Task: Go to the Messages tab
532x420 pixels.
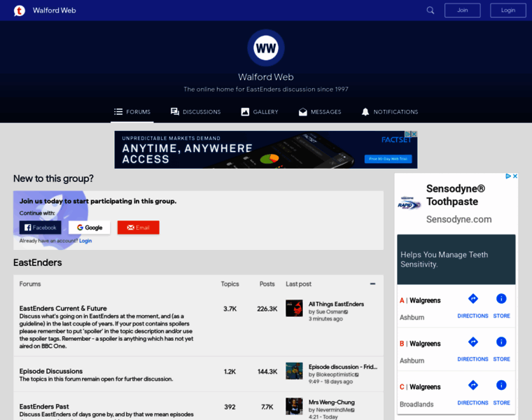Action: click(x=320, y=112)
